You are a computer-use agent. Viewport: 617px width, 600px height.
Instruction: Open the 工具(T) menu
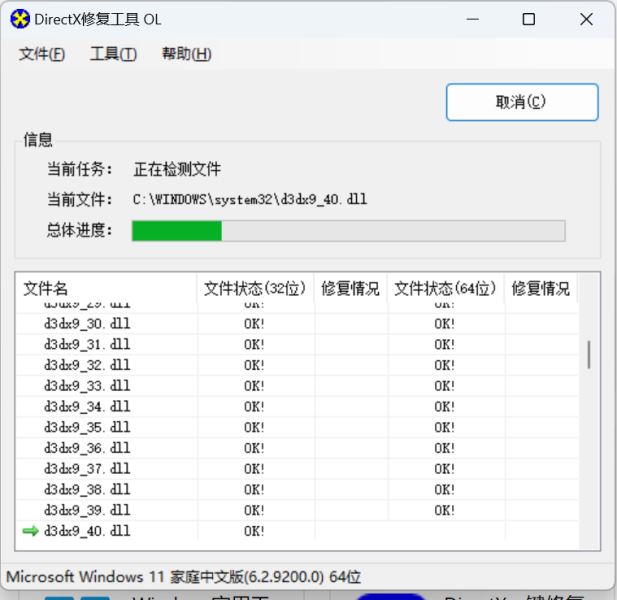tap(113, 54)
